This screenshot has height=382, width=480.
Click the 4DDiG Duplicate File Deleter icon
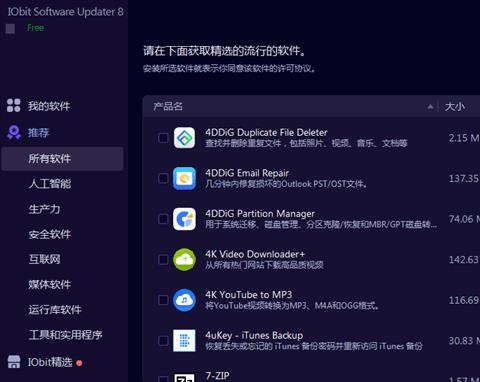[184, 138]
